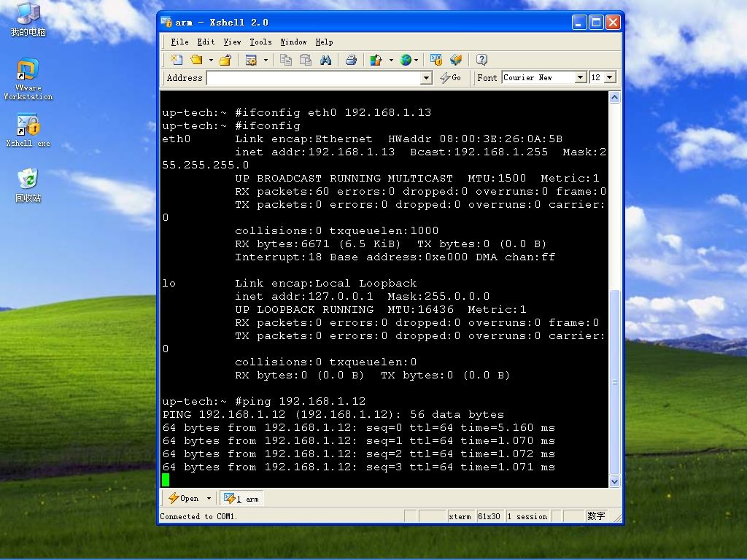
Task: Click terminal scrollbar down arrow
Action: pos(614,481)
